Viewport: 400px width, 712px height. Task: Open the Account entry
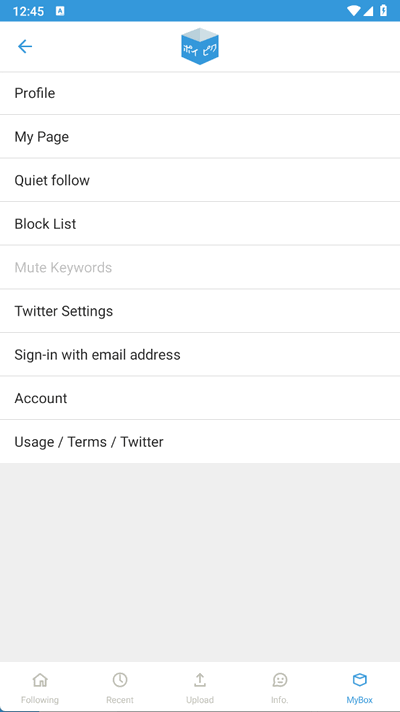tap(200, 398)
